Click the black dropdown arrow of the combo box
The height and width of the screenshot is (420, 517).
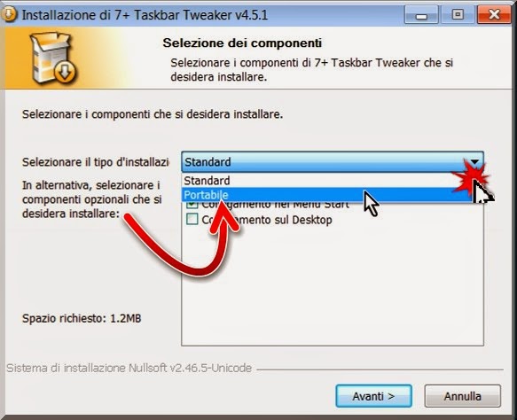coord(474,162)
